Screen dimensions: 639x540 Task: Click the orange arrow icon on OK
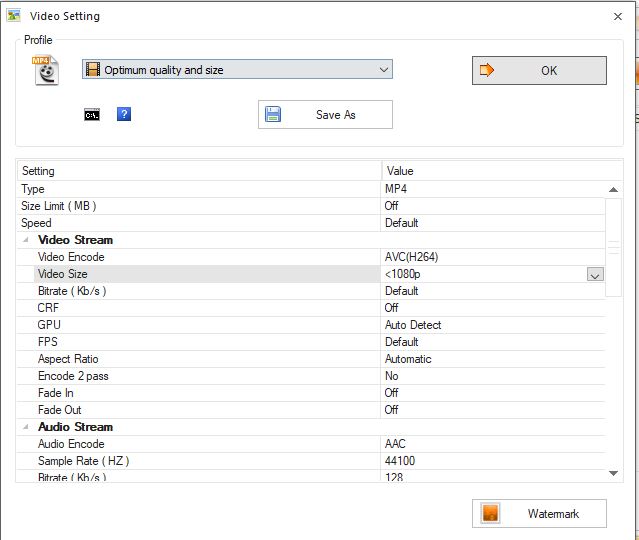(488, 71)
